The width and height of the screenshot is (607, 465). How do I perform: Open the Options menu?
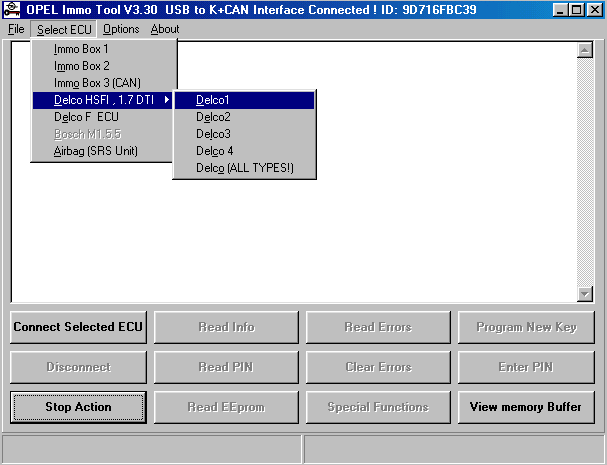pyautogui.click(x=121, y=29)
